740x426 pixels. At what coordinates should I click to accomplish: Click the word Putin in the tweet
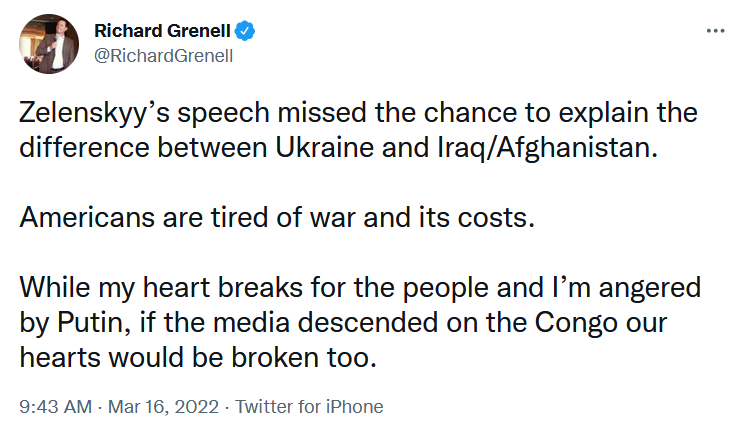click(x=93, y=323)
